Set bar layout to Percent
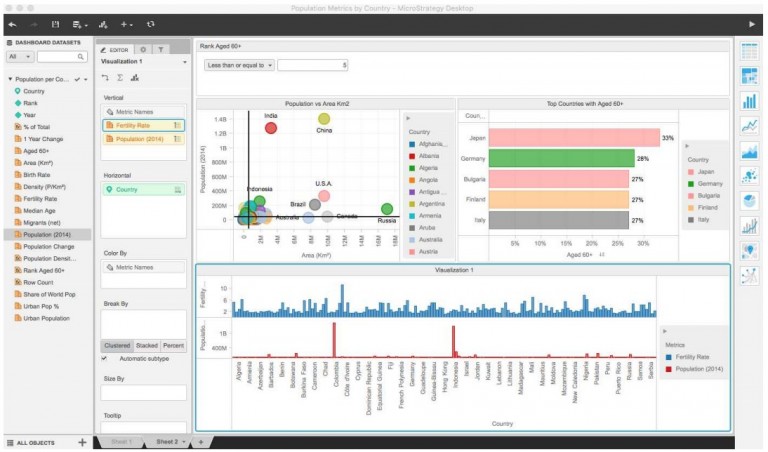Viewport: 768px width, 452px height. click(173, 345)
